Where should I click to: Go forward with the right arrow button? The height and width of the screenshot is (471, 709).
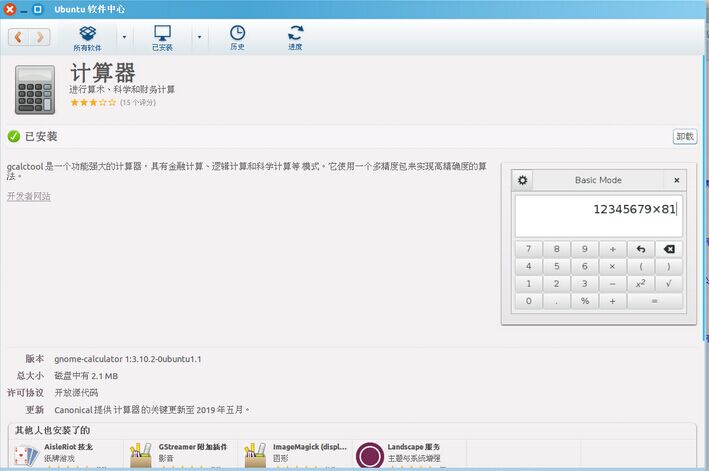click(40, 37)
